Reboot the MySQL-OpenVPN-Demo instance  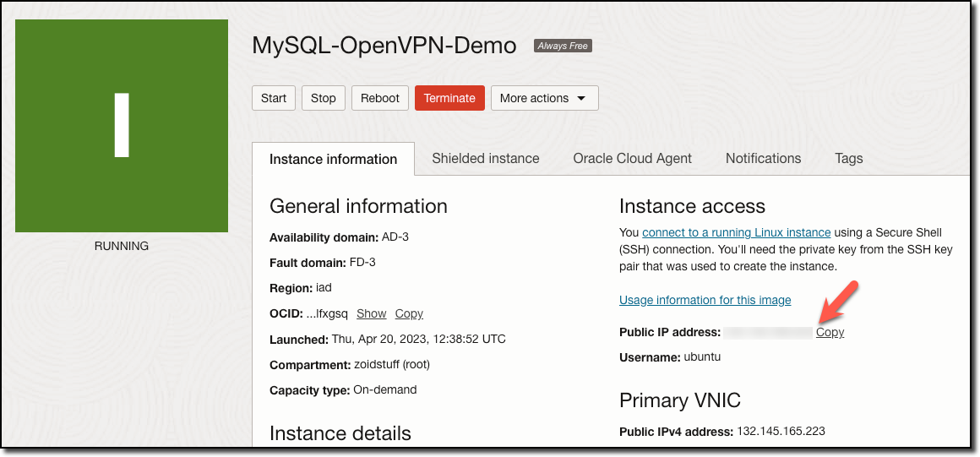tap(380, 98)
